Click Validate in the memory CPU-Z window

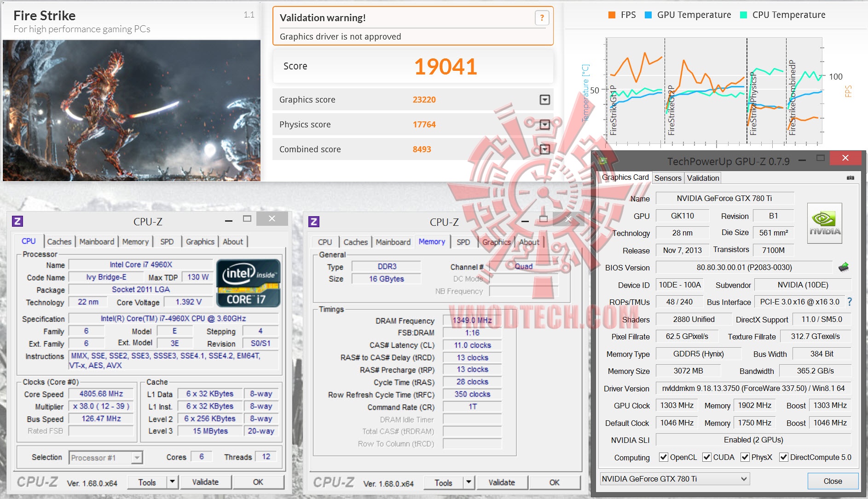(x=502, y=482)
